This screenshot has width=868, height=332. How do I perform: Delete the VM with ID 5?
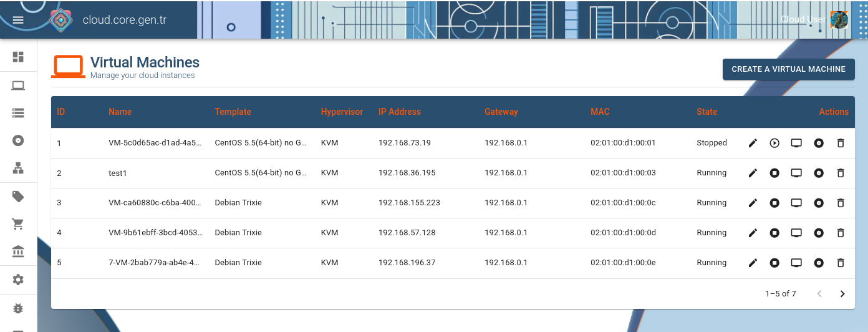click(841, 263)
